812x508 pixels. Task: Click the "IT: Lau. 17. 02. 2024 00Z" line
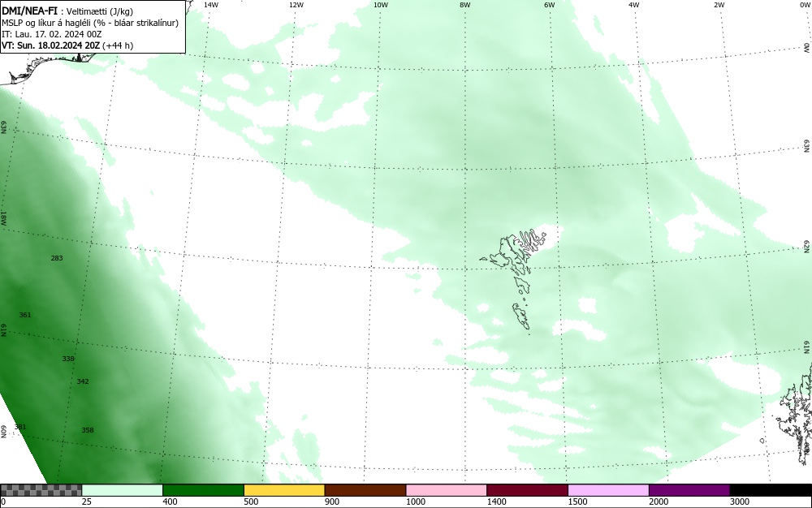pyautogui.click(x=52, y=34)
